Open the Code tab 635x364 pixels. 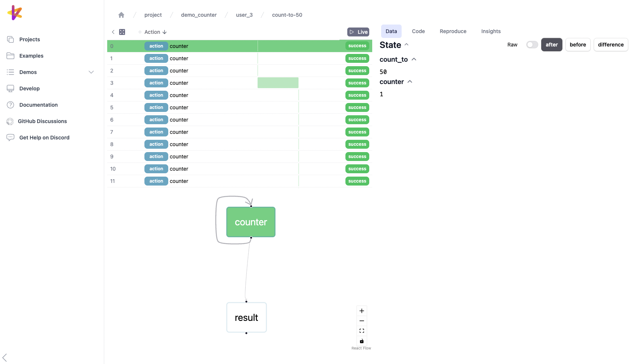(418, 31)
